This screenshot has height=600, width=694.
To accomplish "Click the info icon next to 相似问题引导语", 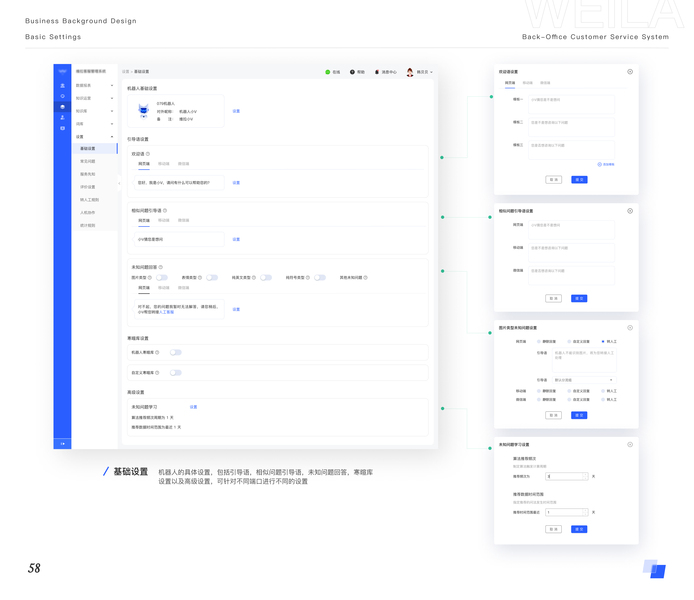I will (x=165, y=211).
